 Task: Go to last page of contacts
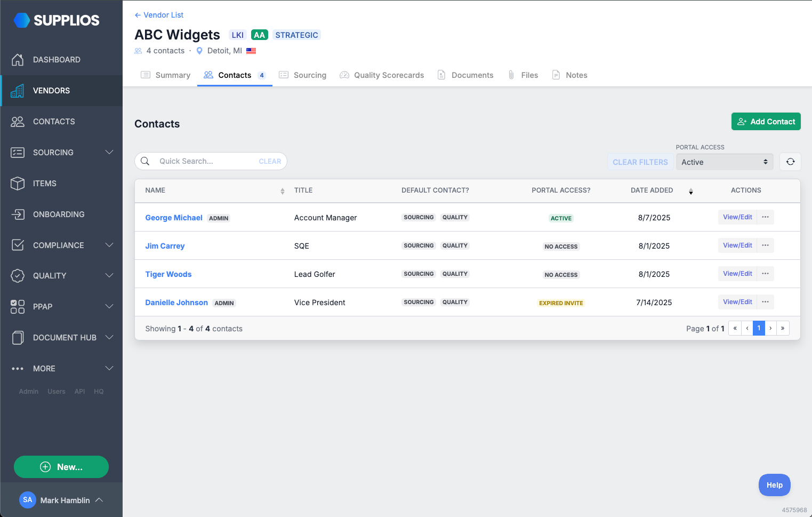pyautogui.click(x=783, y=328)
